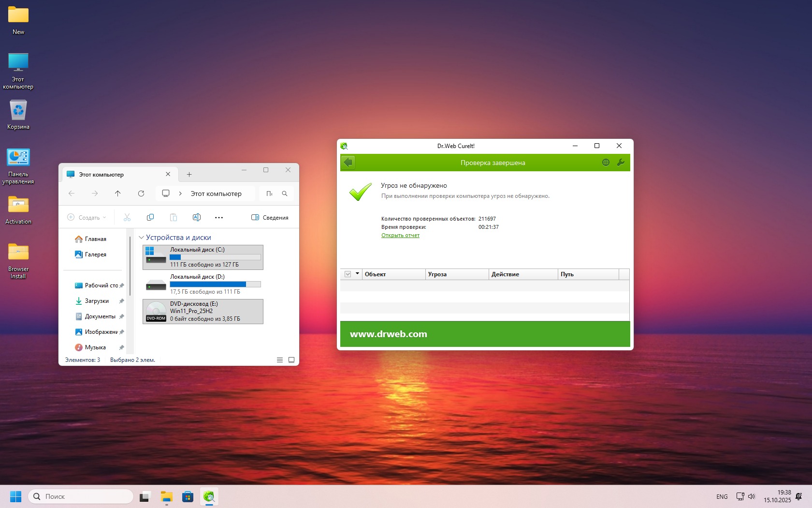This screenshot has width=812, height=508.
Task: Collapse the Устройства и диски group
Action: (x=142, y=238)
